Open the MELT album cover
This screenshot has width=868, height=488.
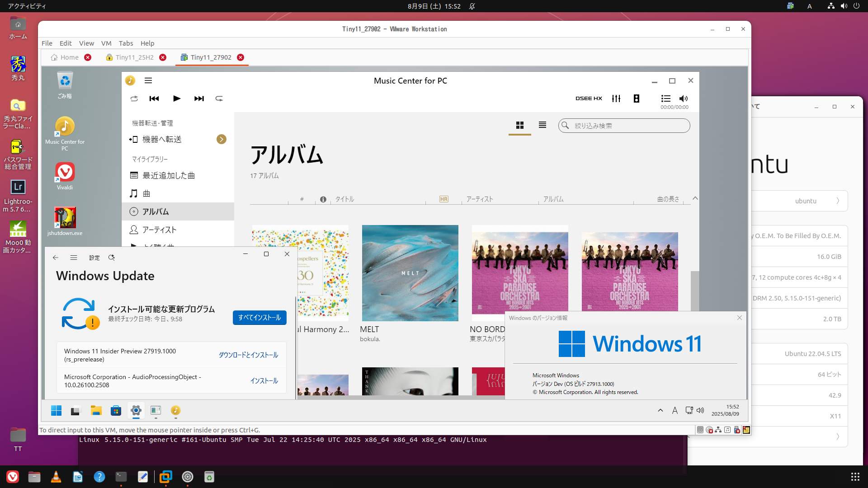click(x=410, y=273)
